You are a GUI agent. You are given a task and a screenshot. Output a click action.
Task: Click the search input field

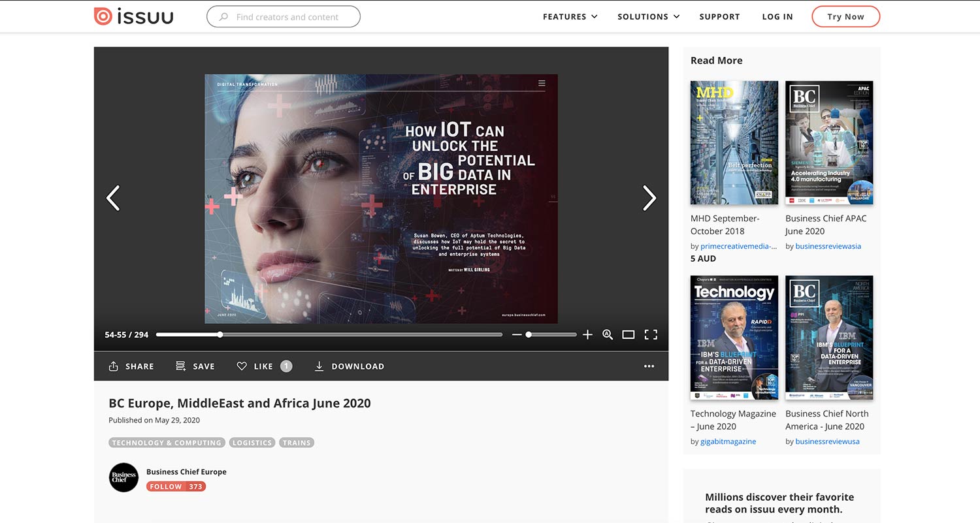tap(284, 17)
